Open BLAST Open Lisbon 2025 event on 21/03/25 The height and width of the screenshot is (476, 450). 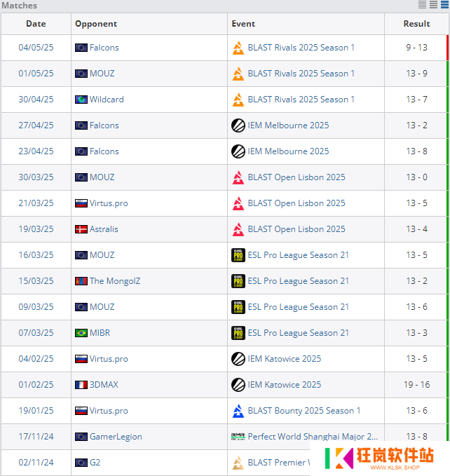tap(296, 203)
